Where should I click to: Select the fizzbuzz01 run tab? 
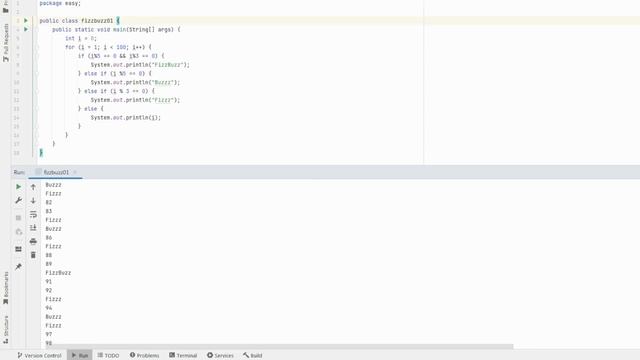point(56,172)
